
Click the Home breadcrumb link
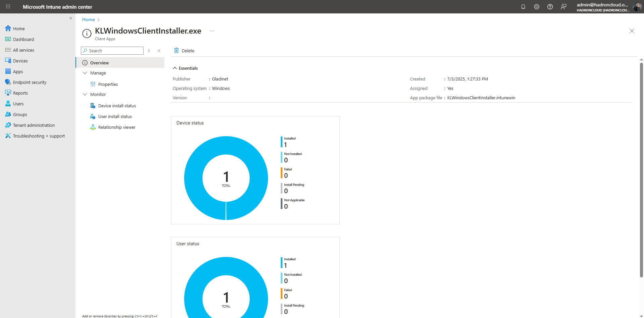(x=89, y=19)
